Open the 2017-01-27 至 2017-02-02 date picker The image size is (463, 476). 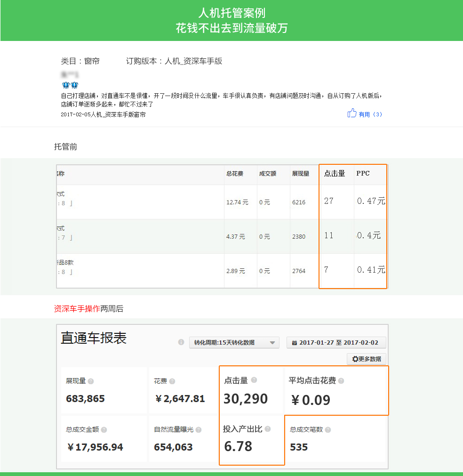[336, 343]
